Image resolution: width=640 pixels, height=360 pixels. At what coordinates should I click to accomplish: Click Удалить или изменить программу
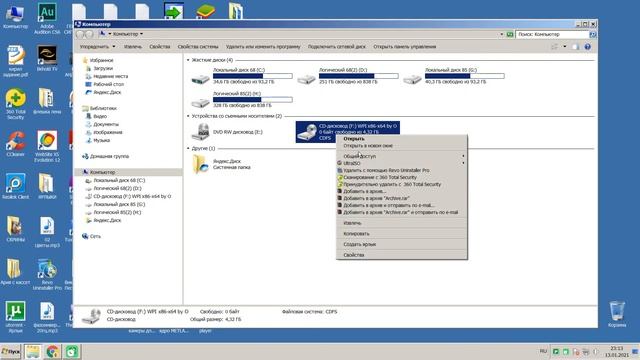click(x=263, y=47)
